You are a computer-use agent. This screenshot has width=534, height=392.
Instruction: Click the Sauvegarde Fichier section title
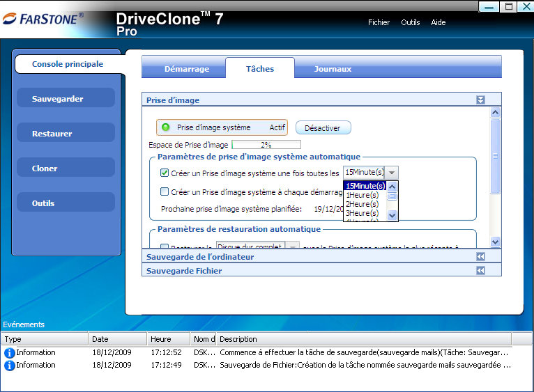coord(184,271)
